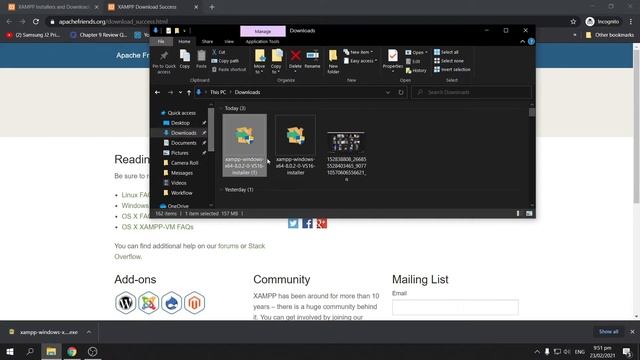Open Properties in ribbon
This screenshot has height=360, width=640.
pyautogui.click(x=393, y=61)
